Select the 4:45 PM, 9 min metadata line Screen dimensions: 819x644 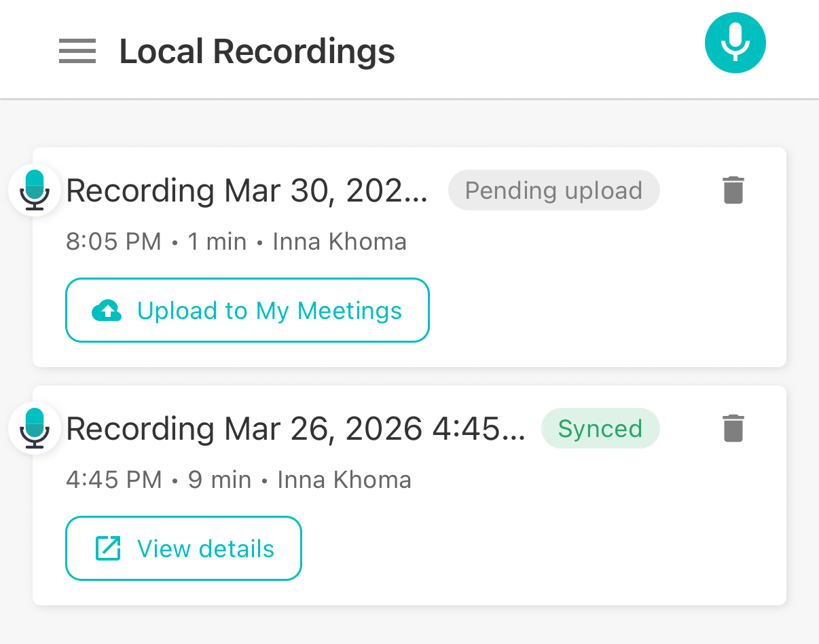coord(158,480)
